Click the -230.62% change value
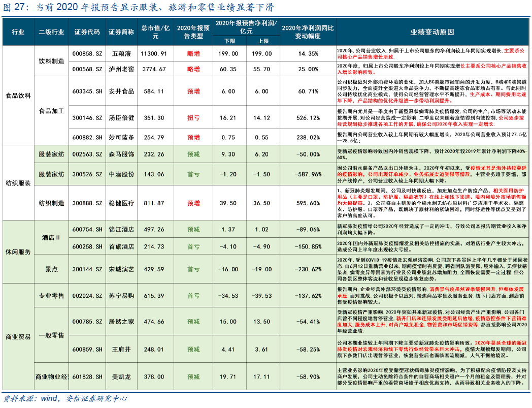Image resolution: width=532 pixels, height=408 pixels. 308,269
